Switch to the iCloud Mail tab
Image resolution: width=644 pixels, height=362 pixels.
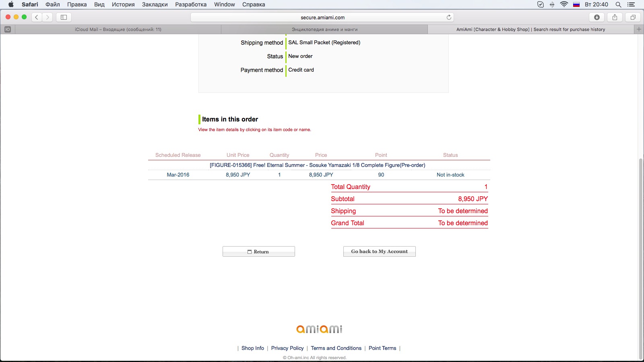tap(118, 29)
